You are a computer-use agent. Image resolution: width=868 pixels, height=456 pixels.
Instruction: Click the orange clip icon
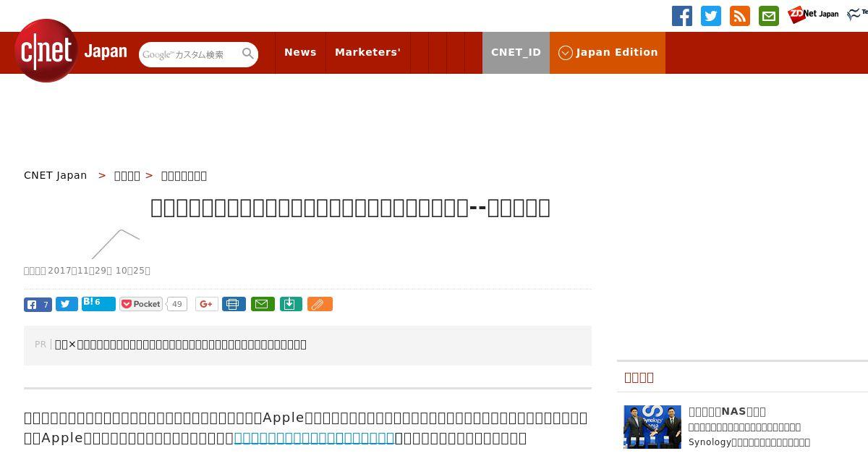click(320, 304)
